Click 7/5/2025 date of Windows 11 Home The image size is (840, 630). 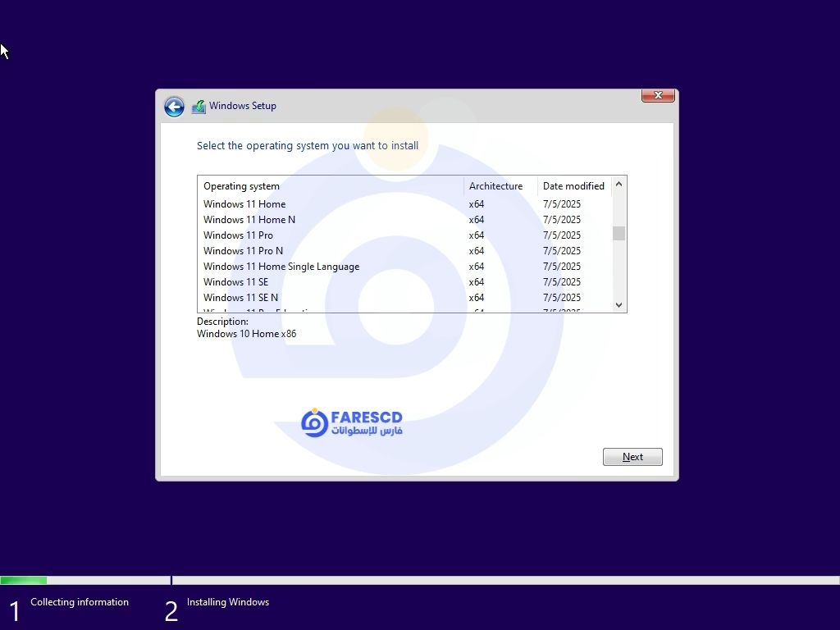pyautogui.click(x=561, y=204)
